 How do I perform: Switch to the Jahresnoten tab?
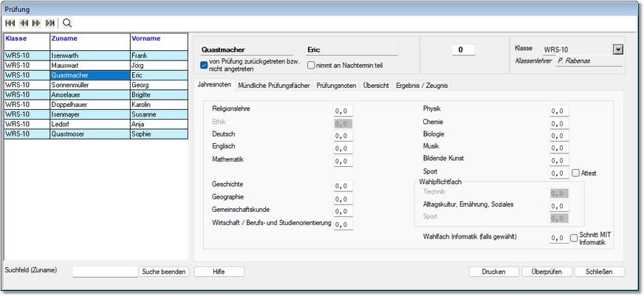(214, 85)
